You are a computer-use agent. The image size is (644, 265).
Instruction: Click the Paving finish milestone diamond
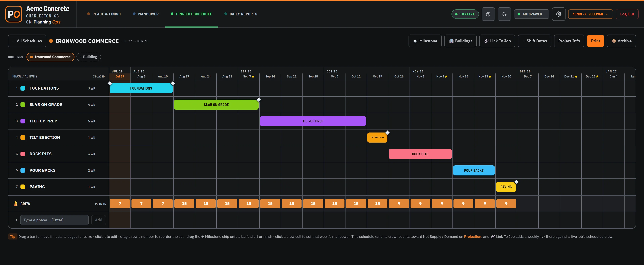click(516, 182)
